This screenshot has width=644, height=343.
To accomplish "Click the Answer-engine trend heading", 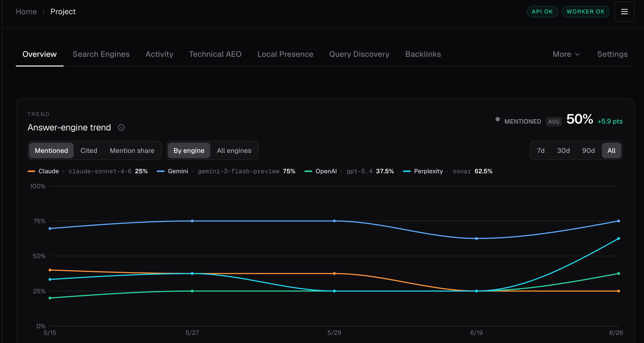I will 69,127.
